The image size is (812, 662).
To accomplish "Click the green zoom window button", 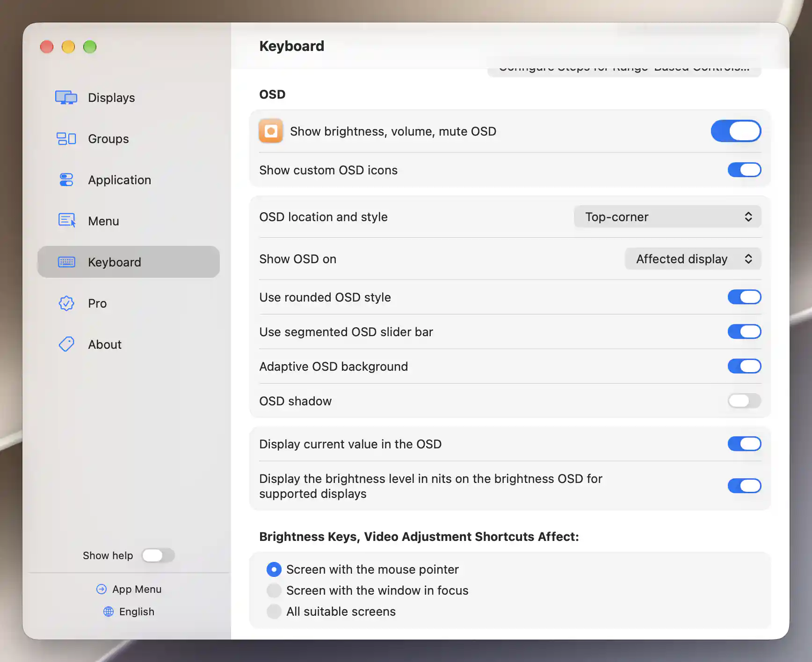I will [x=90, y=47].
